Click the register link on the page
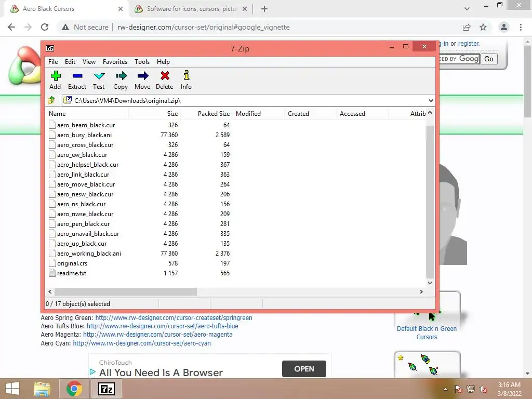 tap(469, 44)
